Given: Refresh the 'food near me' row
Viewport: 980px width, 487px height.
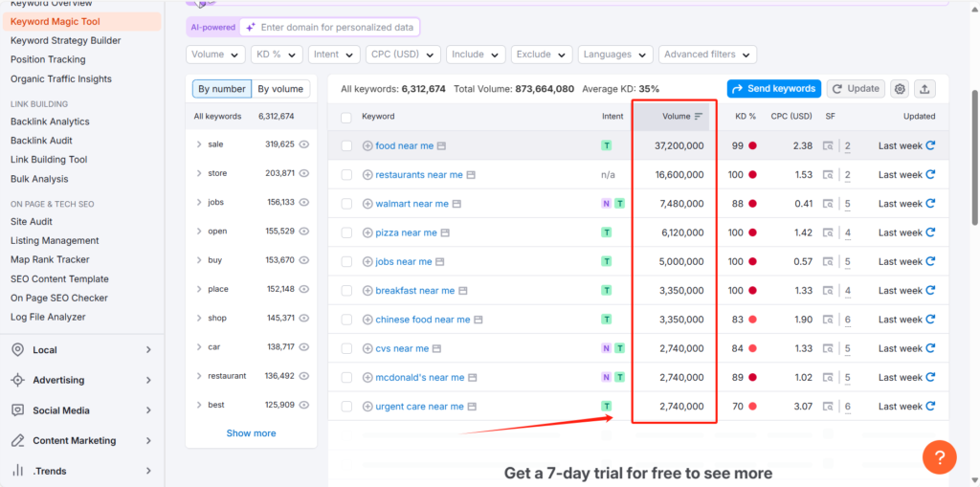Looking at the screenshot, I should pos(930,145).
